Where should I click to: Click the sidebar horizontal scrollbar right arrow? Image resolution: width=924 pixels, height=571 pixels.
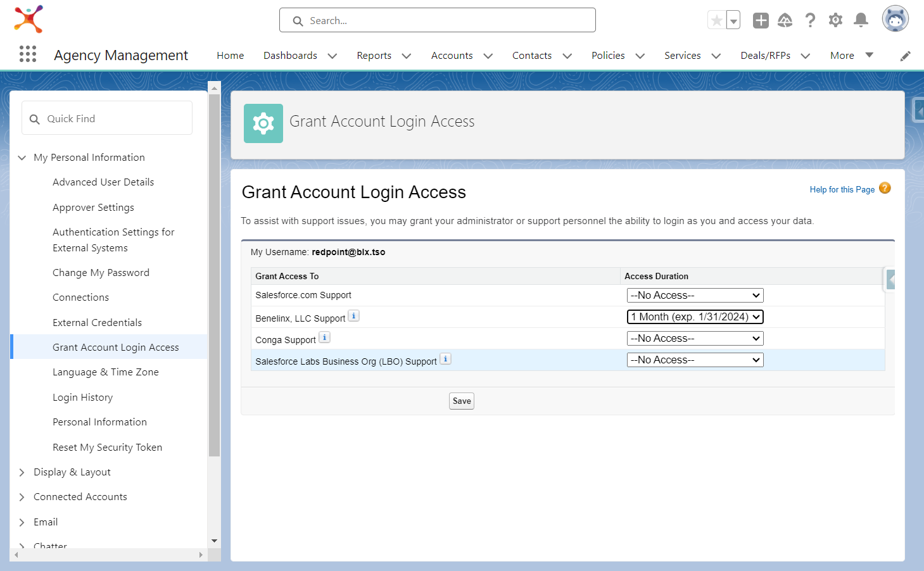click(x=201, y=555)
